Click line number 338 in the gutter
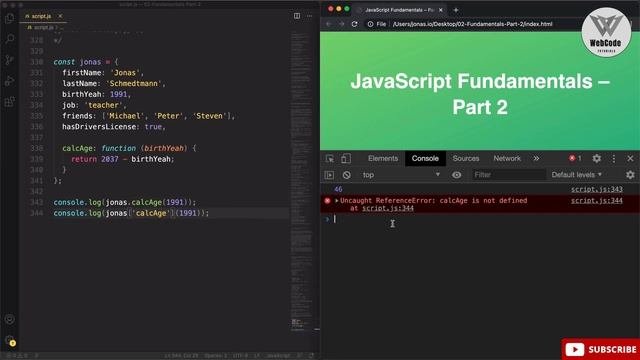This screenshot has width=640, height=360. pyautogui.click(x=36, y=148)
